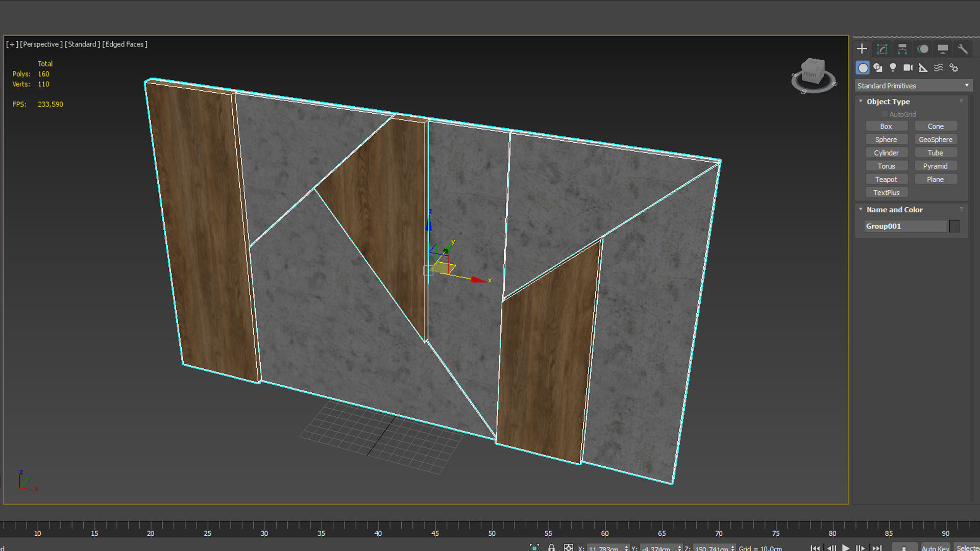Select the Geometry category icon

click(x=863, y=68)
